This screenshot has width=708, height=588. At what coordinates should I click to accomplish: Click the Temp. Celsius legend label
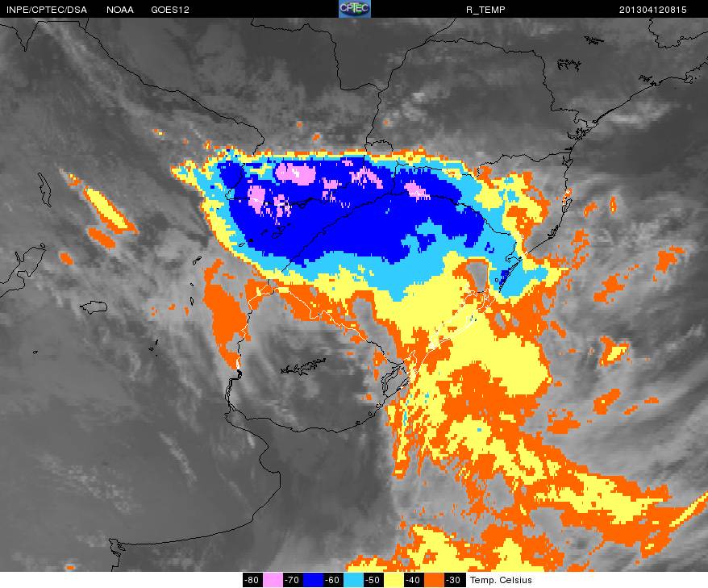pyautogui.click(x=501, y=580)
